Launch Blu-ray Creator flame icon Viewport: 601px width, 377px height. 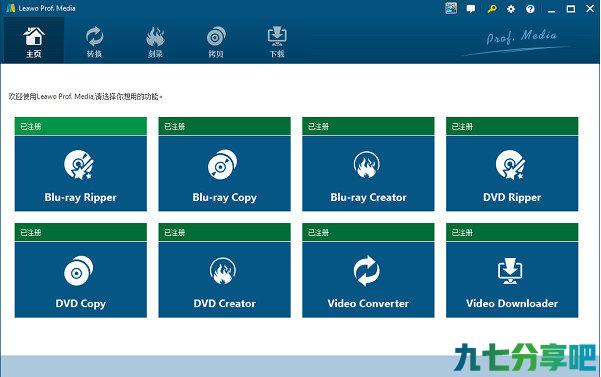(x=367, y=165)
